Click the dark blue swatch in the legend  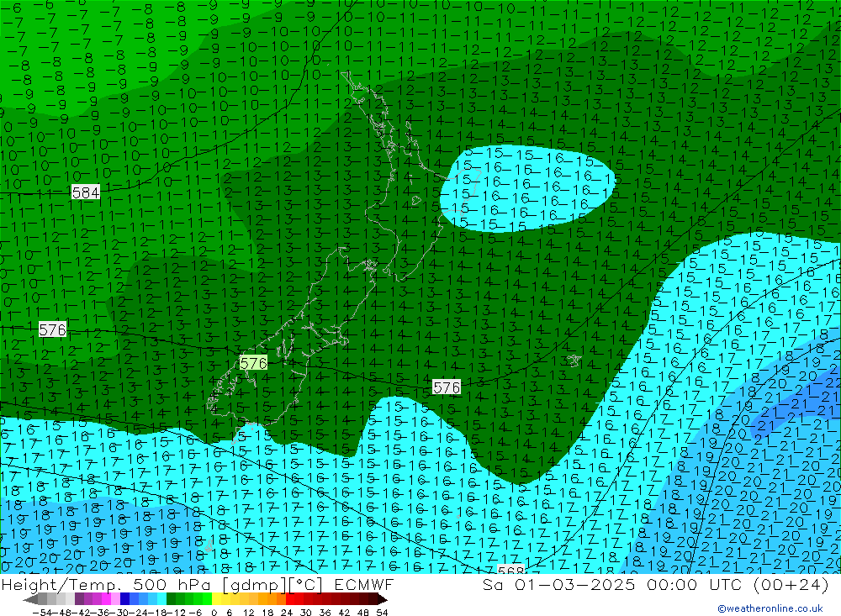click(x=124, y=599)
